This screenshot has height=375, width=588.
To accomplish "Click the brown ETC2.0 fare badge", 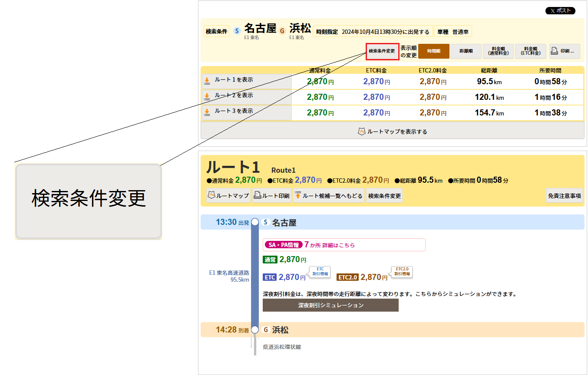I will click(347, 277).
